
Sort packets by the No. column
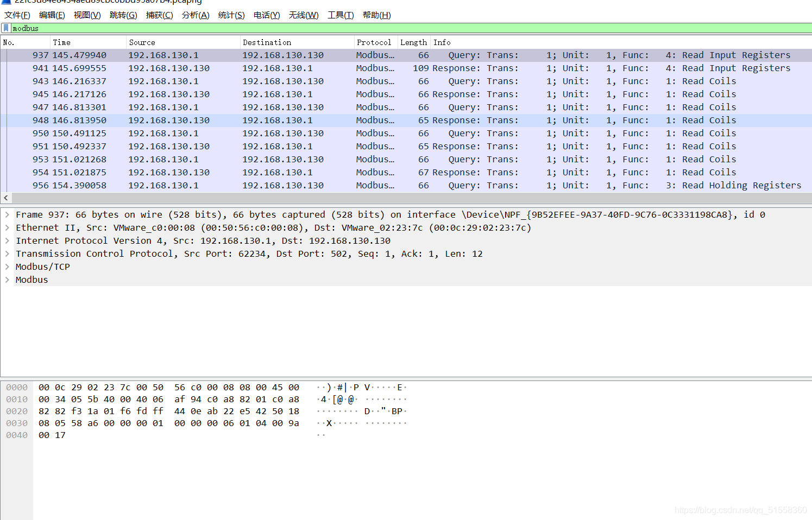click(x=26, y=42)
